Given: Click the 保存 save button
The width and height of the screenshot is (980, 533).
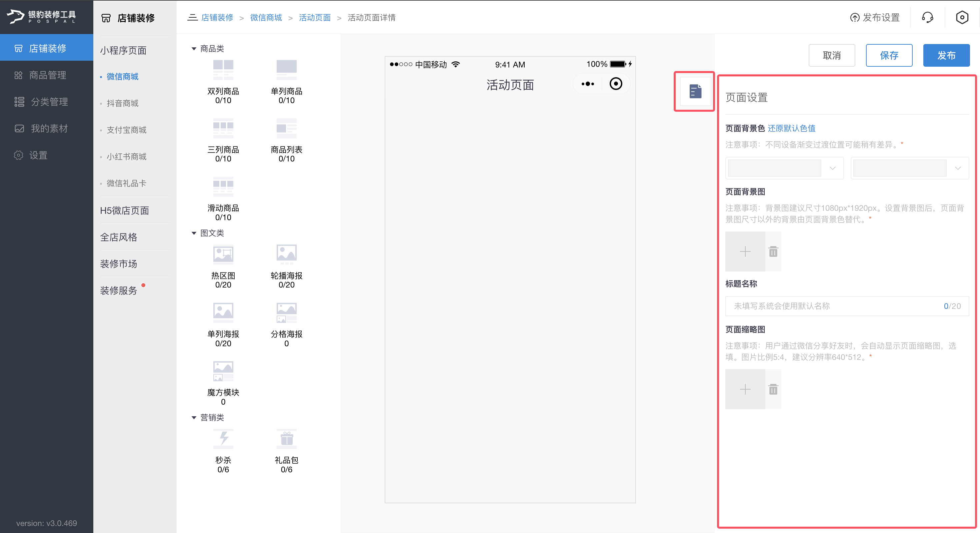Looking at the screenshot, I should 889,55.
